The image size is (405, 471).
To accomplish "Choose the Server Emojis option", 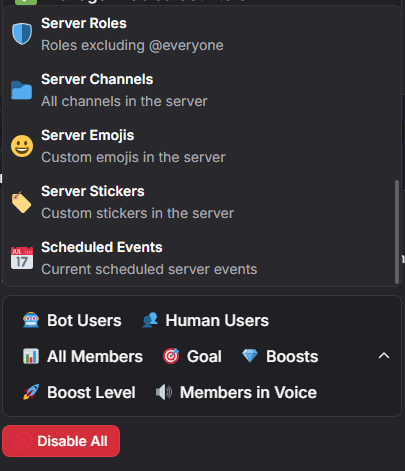I will (x=200, y=146).
